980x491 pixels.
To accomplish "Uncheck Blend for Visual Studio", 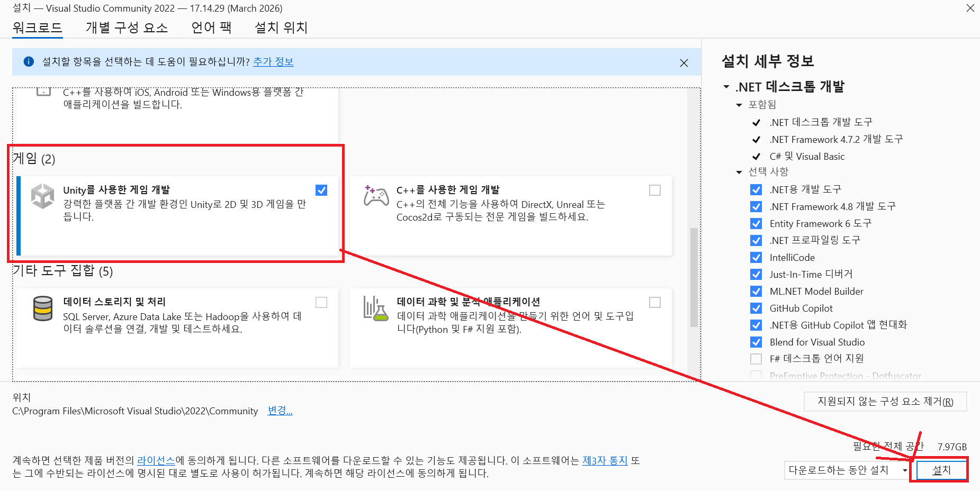I will point(756,342).
